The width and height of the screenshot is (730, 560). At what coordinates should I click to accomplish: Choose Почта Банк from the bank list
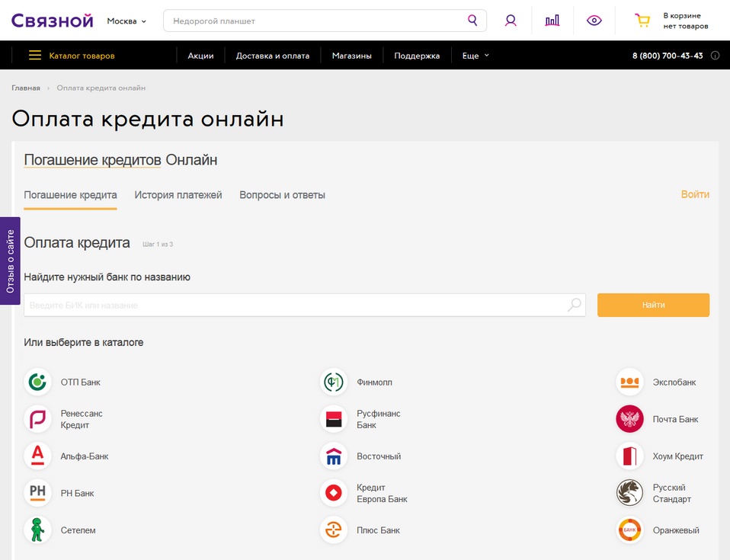629,419
